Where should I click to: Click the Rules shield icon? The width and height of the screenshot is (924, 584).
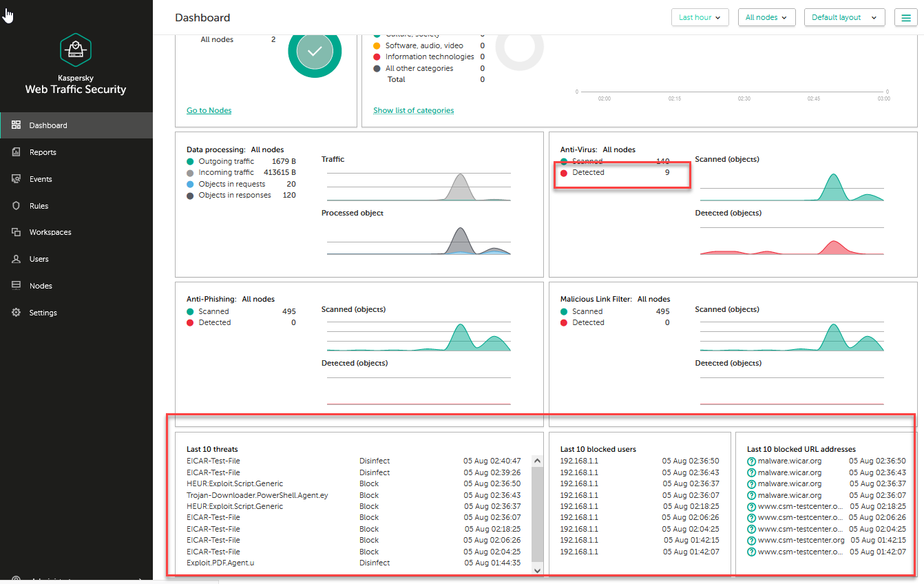click(x=16, y=206)
